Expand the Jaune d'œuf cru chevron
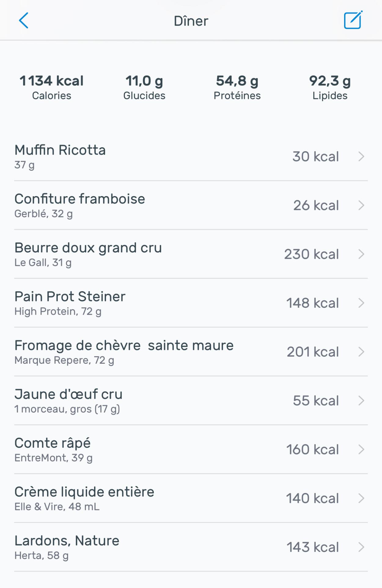 point(361,401)
